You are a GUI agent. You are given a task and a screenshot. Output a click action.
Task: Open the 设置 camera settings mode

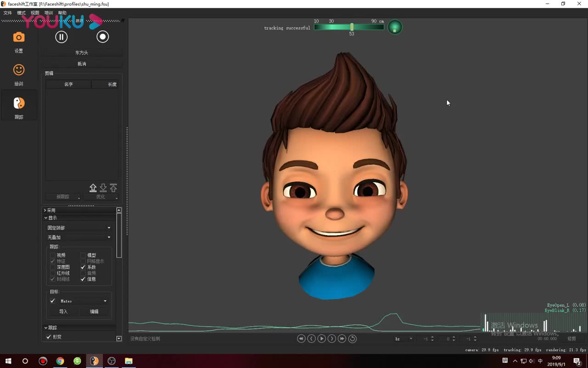coord(18,38)
